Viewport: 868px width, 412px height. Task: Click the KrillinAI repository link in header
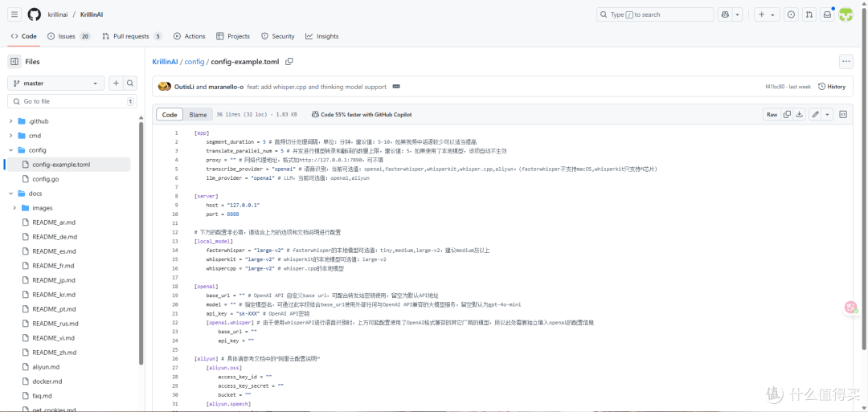(x=92, y=15)
